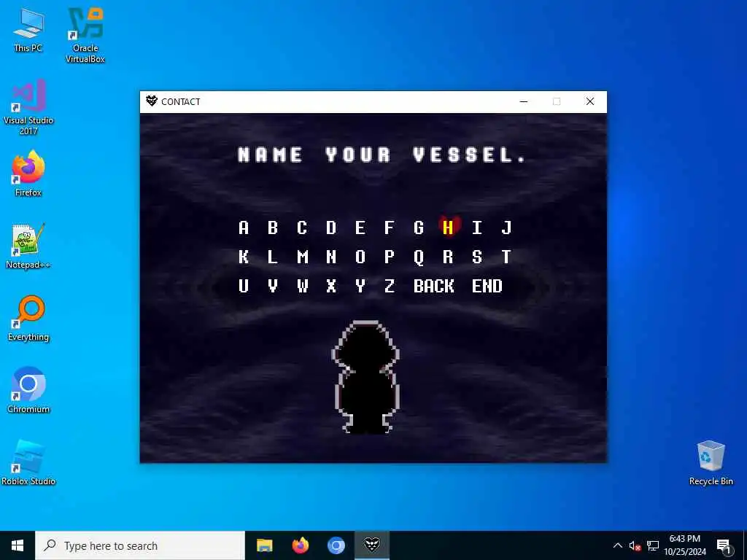Choose letter M in the alphabet grid
Viewport: 747px width, 560px height.
click(x=303, y=257)
